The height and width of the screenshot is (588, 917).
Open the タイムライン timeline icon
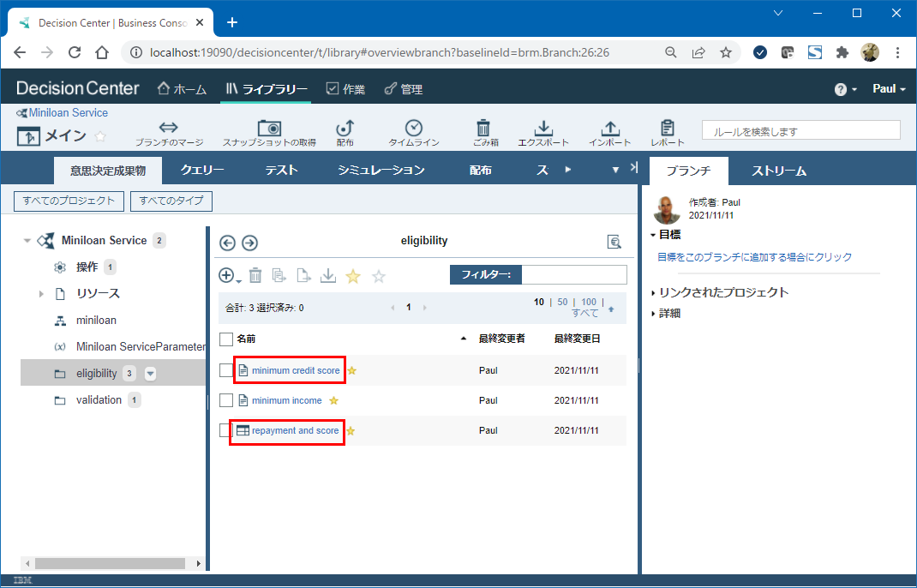(x=413, y=128)
